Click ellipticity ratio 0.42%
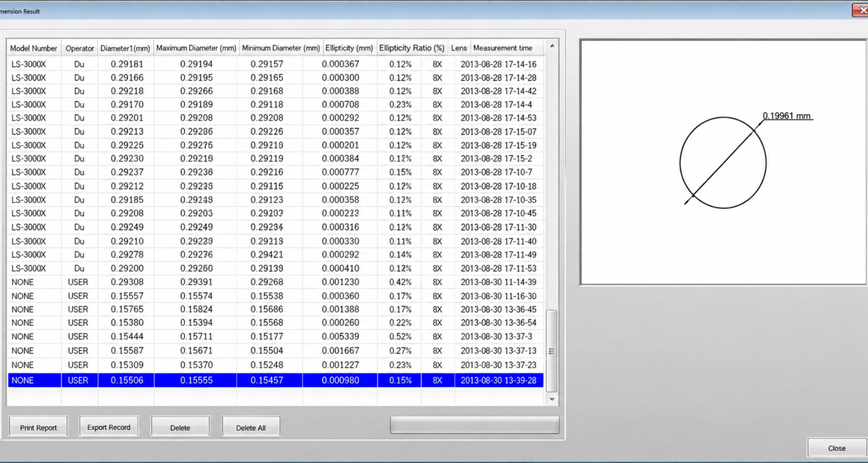This screenshot has width=868, height=463. pos(400,282)
